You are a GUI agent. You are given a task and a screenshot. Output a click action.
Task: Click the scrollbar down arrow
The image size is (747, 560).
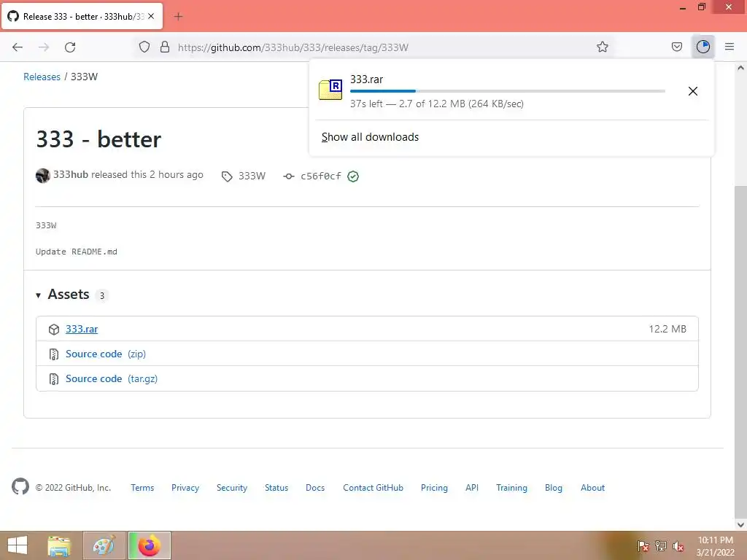coord(740,525)
